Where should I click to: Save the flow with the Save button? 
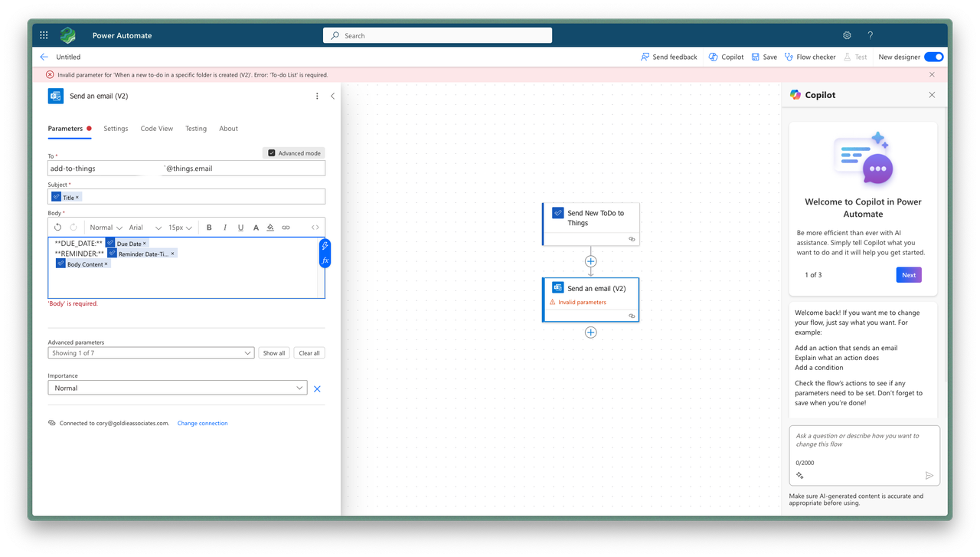(x=764, y=57)
